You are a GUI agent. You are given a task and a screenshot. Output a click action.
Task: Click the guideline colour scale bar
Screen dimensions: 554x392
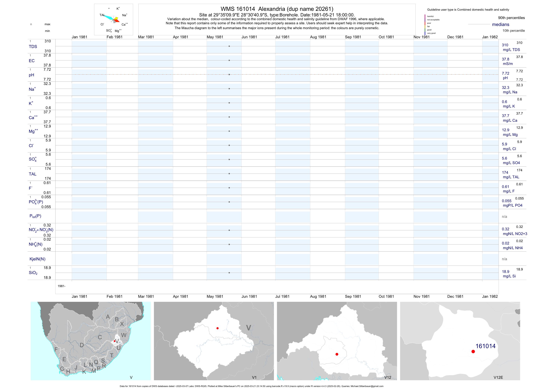click(425, 25)
